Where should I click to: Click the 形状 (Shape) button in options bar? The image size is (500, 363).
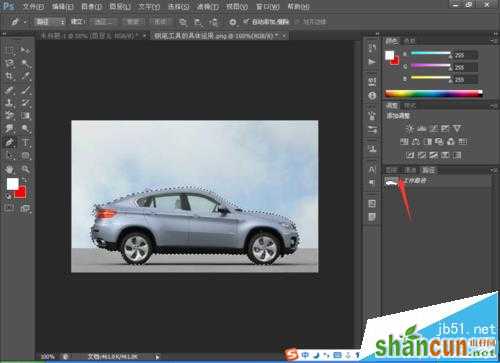160,22
